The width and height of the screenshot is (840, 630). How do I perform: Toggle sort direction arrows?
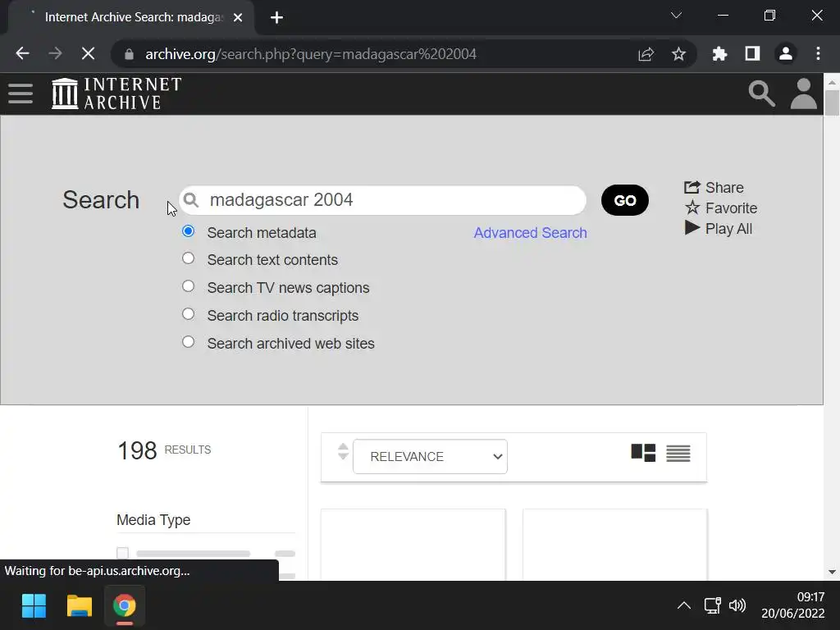pos(343,452)
